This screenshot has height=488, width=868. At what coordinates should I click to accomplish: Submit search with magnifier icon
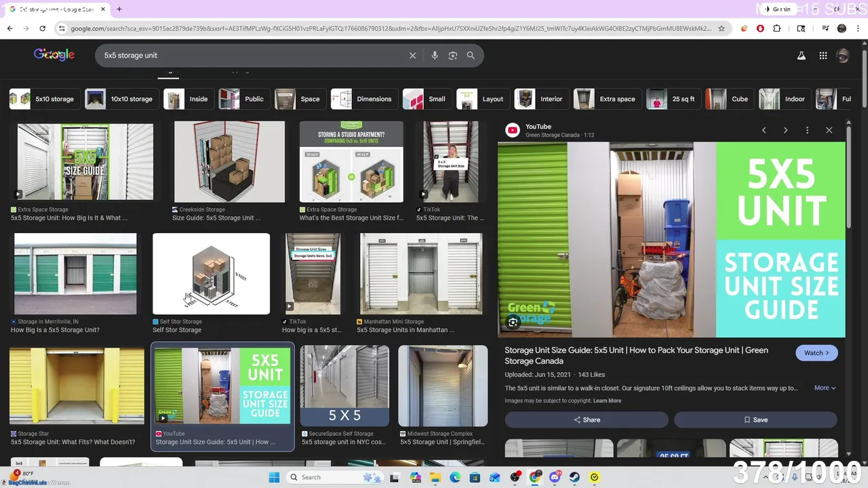pyautogui.click(x=471, y=56)
